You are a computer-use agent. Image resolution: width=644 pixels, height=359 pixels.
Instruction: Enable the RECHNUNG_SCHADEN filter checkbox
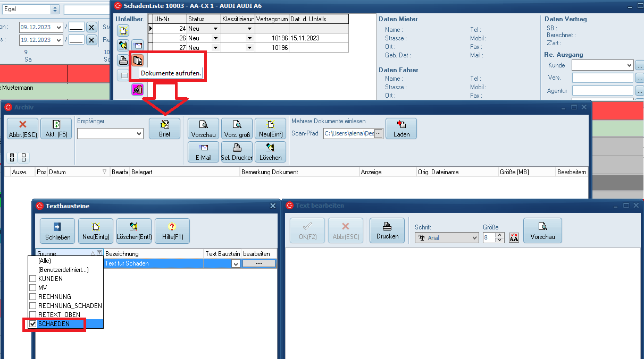tap(33, 306)
